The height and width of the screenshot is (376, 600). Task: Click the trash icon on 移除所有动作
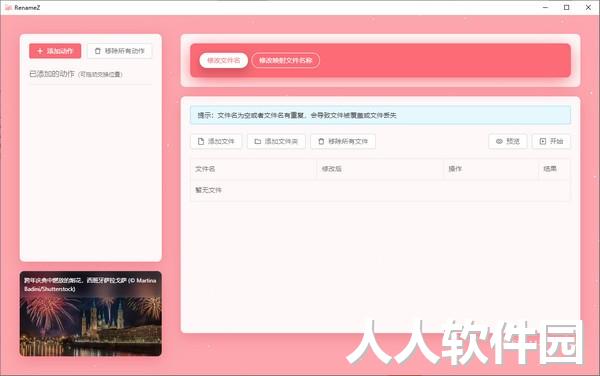click(98, 51)
